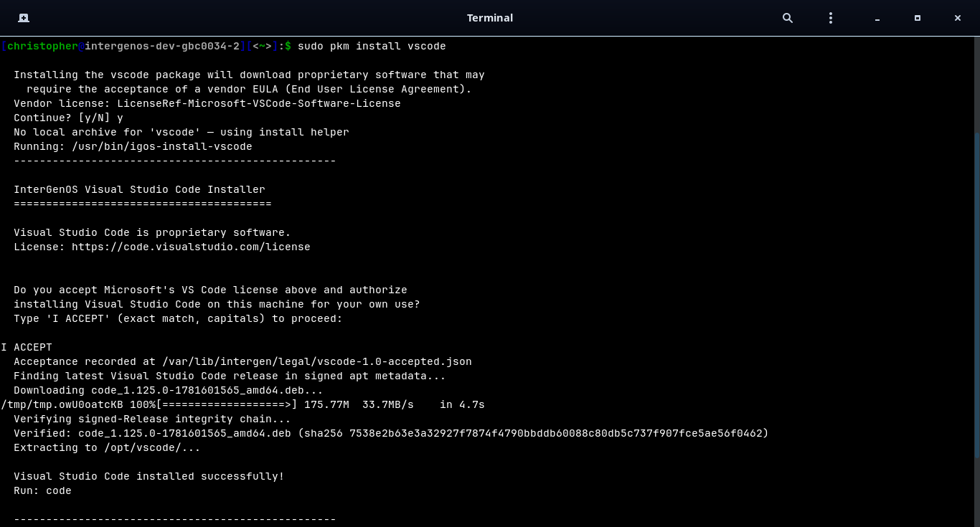Click "Visual Studio Code installed successfully!" message
This screenshot has width=980, height=527.
click(x=149, y=476)
